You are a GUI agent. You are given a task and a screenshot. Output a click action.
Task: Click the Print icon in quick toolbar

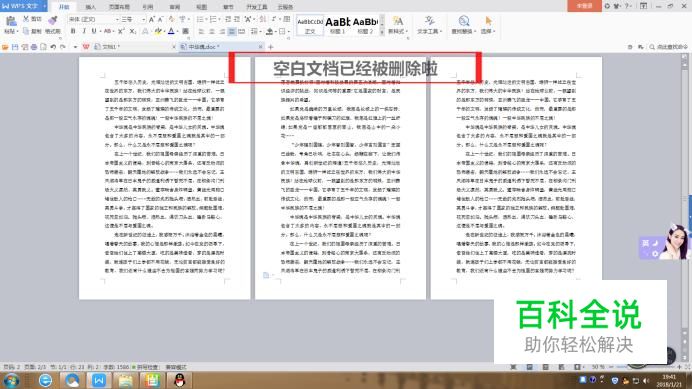coord(34,47)
